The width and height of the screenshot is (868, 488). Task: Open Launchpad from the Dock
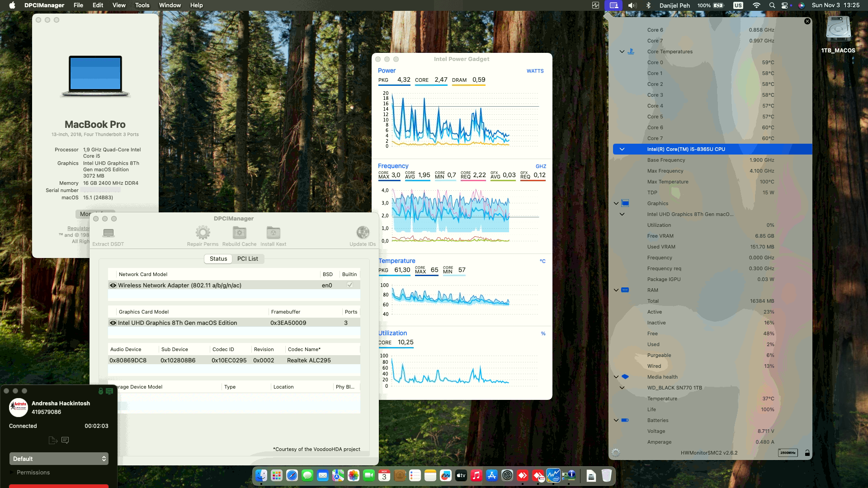click(x=277, y=475)
